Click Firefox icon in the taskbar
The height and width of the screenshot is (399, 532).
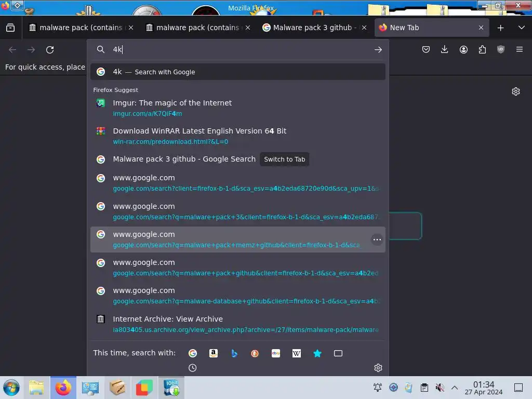pyautogui.click(x=63, y=388)
